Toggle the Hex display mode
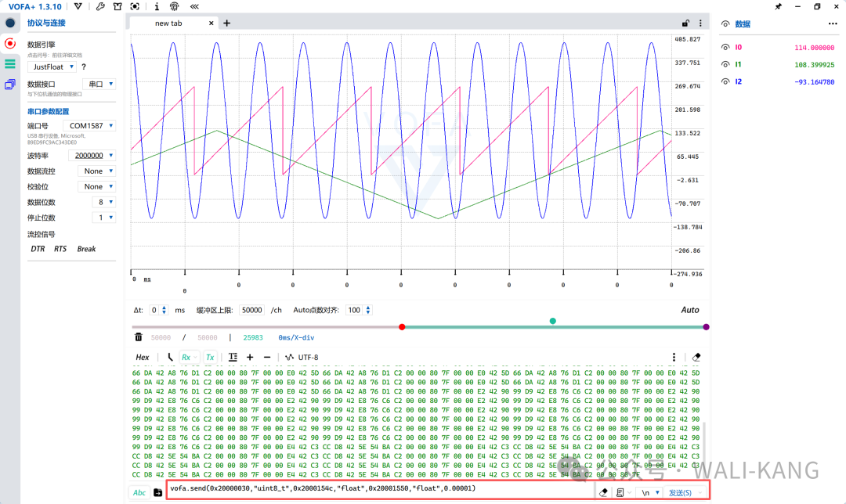 click(x=143, y=357)
